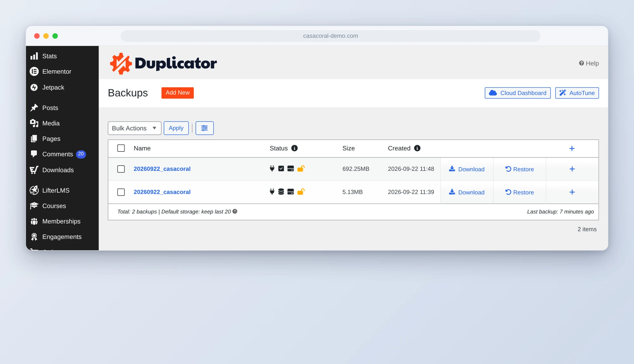Image resolution: width=634 pixels, height=364 pixels.
Task: Open 20260922_casacoral backup from 11:39
Action: point(162,192)
